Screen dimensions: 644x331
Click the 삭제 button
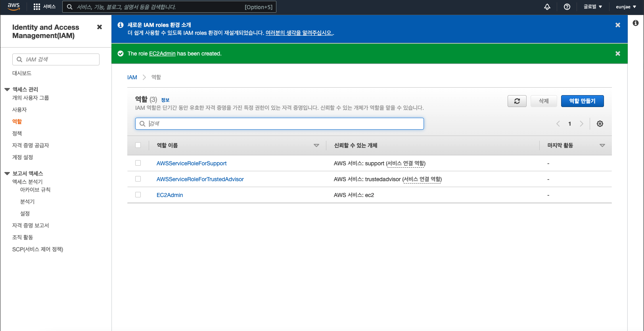click(x=544, y=101)
